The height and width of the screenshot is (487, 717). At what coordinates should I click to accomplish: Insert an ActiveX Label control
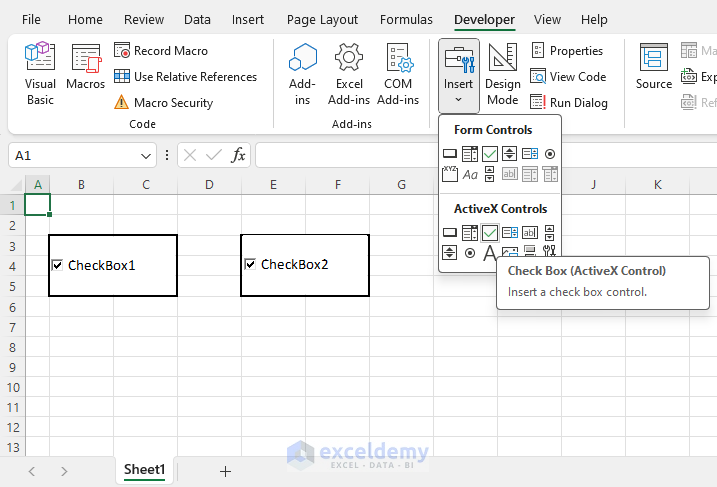[x=490, y=252]
